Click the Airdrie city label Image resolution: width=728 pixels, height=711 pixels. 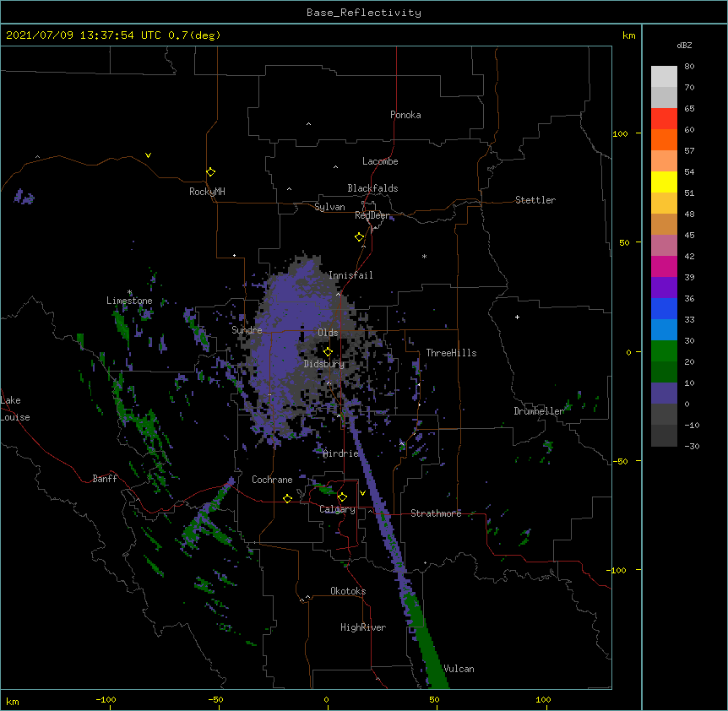340,453
